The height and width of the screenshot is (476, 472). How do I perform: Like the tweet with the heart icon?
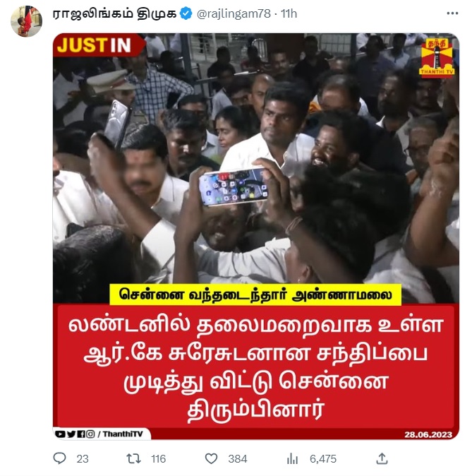tap(211, 458)
